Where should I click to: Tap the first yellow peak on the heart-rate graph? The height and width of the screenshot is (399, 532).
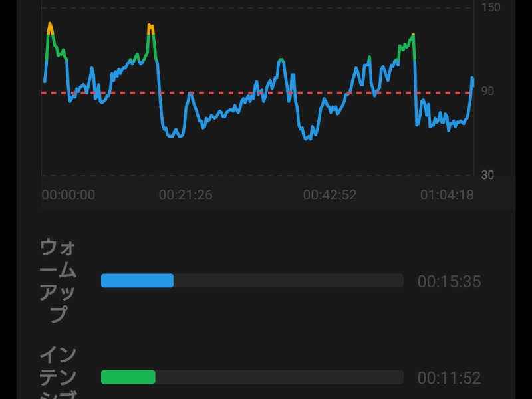[50, 25]
